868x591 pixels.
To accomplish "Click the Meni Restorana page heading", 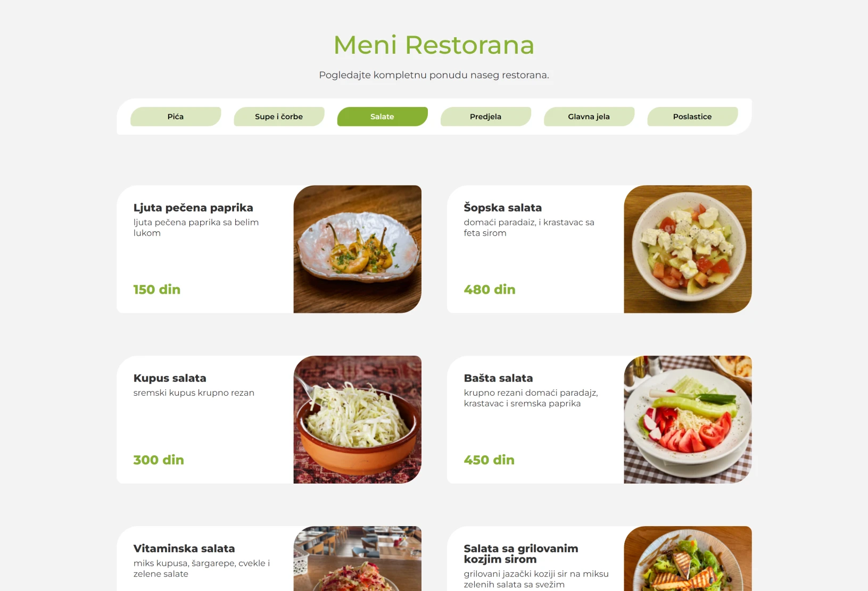I will point(434,45).
